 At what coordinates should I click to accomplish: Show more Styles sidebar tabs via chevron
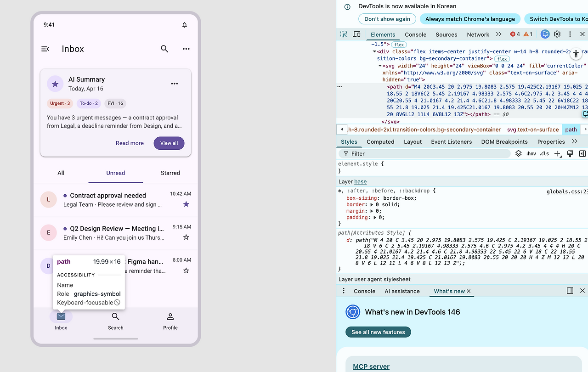click(x=574, y=141)
